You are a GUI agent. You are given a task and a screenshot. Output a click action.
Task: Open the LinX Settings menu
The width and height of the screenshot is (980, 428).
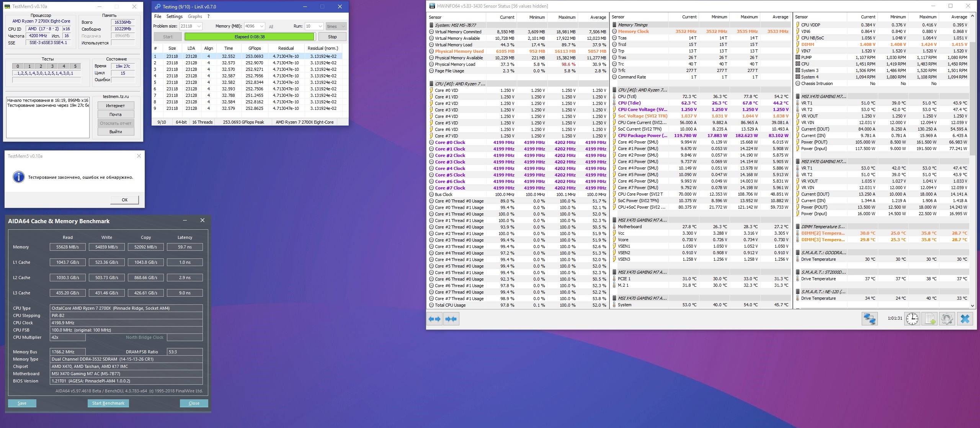[174, 16]
